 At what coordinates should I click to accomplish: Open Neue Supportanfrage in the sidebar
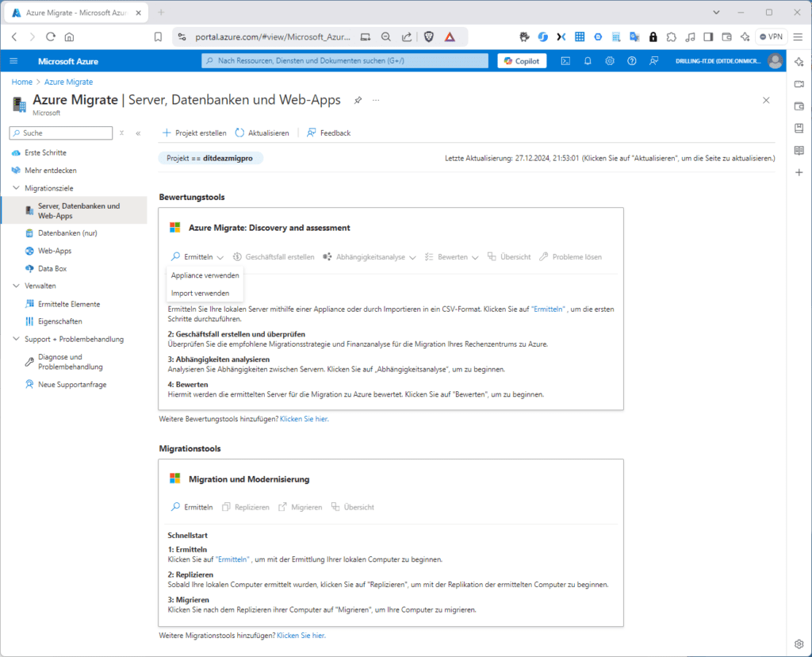click(74, 385)
